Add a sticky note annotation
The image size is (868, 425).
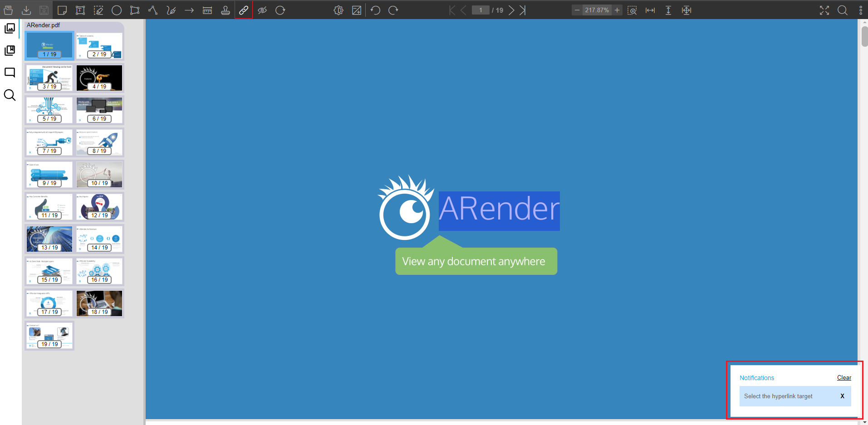coord(62,10)
